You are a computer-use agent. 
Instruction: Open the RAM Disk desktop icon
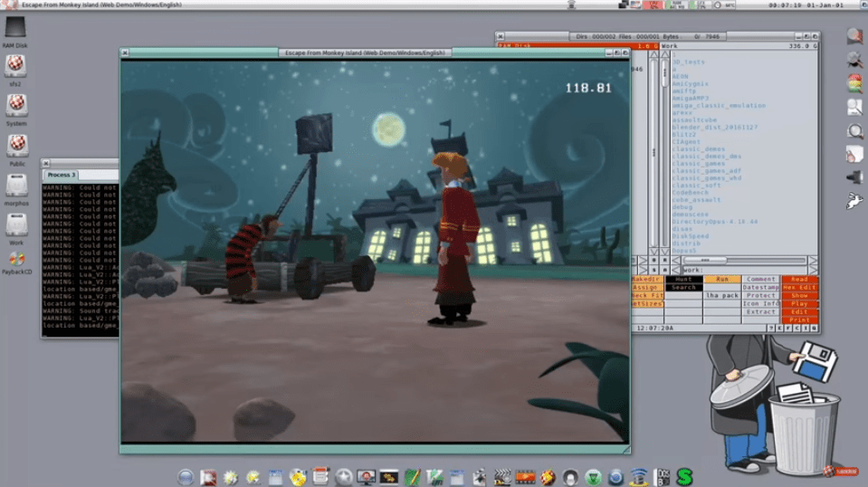click(x=15, y=27)
